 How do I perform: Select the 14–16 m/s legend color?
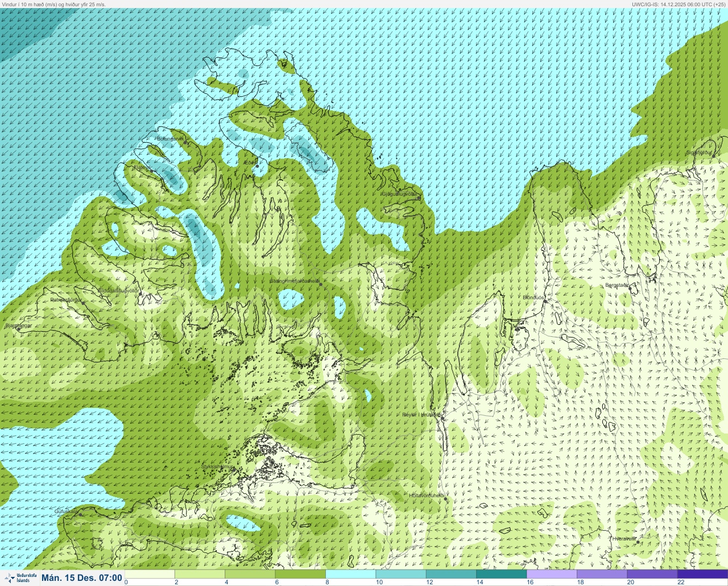pos(501,574)
